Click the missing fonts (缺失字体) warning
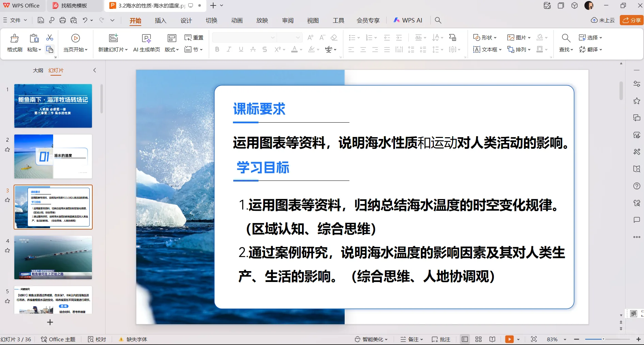The image size is (644, 345). coord(133,339)
